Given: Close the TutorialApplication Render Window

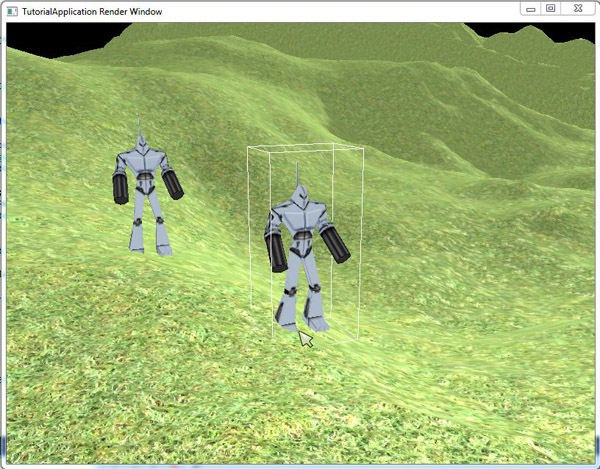Looking at the screenshot, I should pyautogui.click(x=578, y=9).
